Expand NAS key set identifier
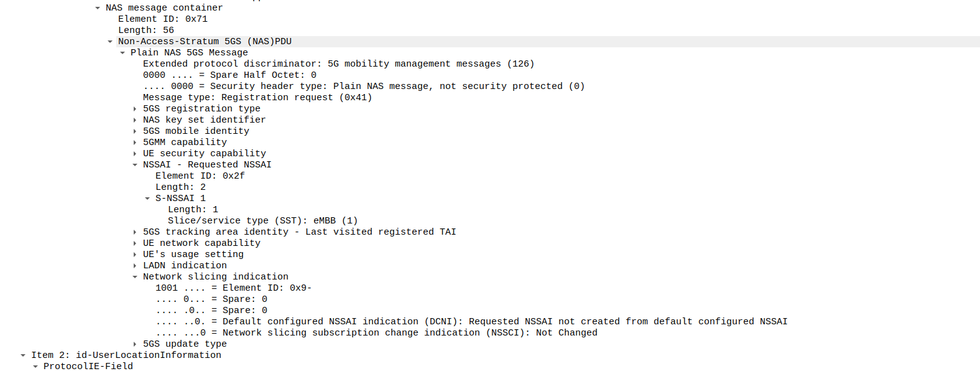Screen dimensions: 980x371 pyautogui.click(x=135, y=120)
